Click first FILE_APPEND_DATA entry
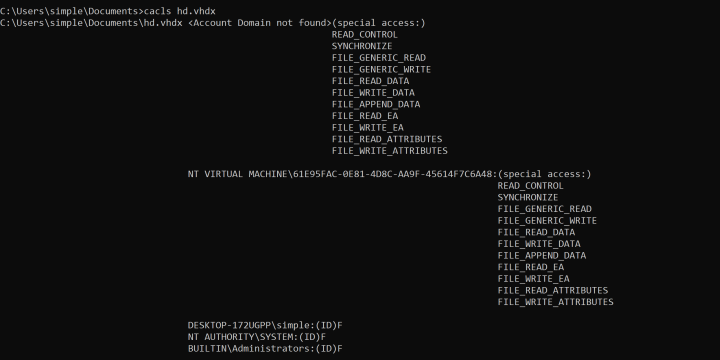 tap(376, 104)
